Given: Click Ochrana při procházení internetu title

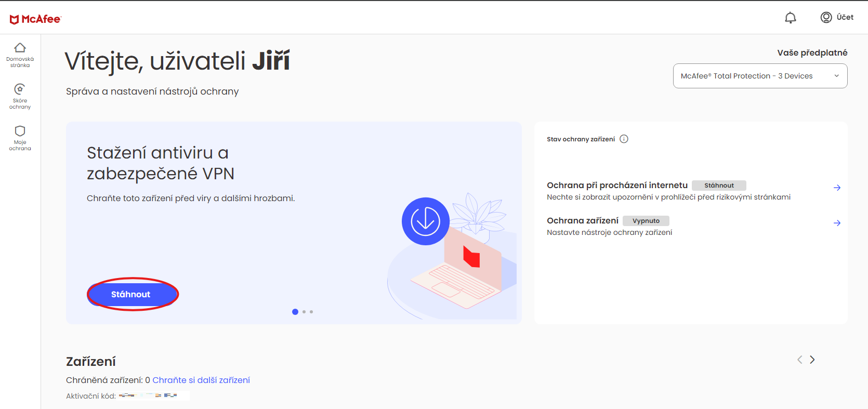Looking at the screenshot, I should point(617,185).
